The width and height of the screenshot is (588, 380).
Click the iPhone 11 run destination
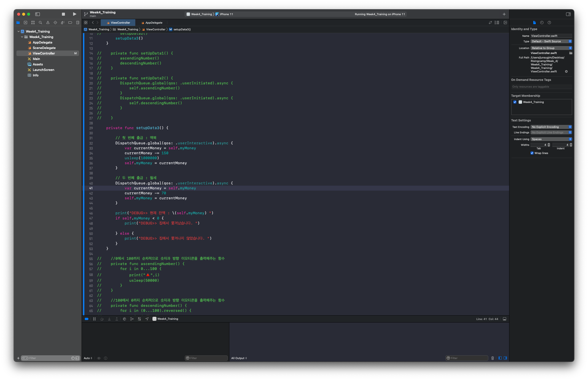tap(226, 14)
